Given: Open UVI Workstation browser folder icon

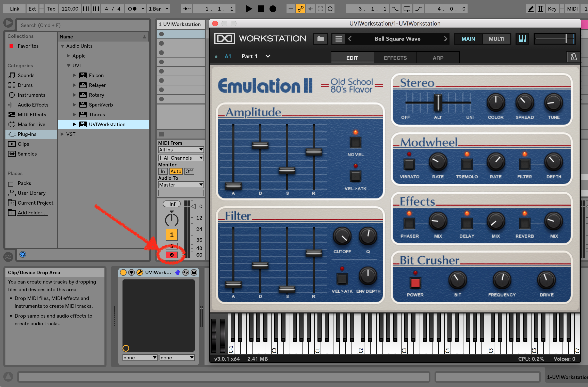Looking at the screenshot, I should 321,39.
